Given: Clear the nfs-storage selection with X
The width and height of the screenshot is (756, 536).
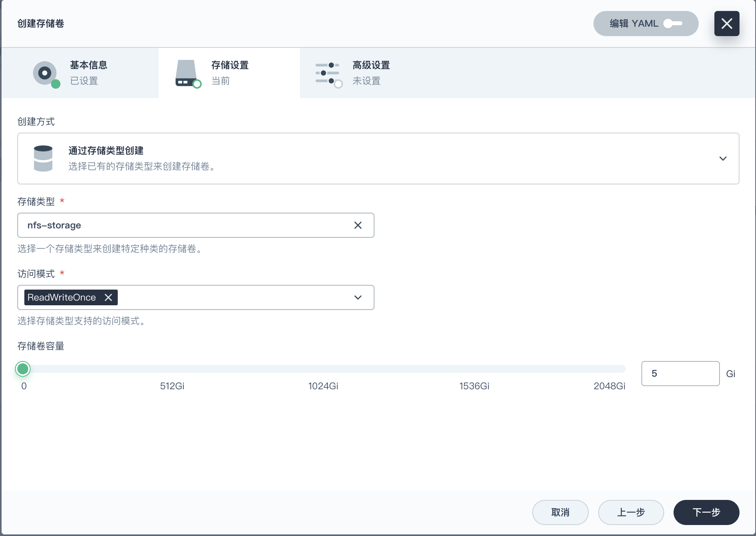Looking at the screenshot, I should pyautogui.click(x=358, y=225).
